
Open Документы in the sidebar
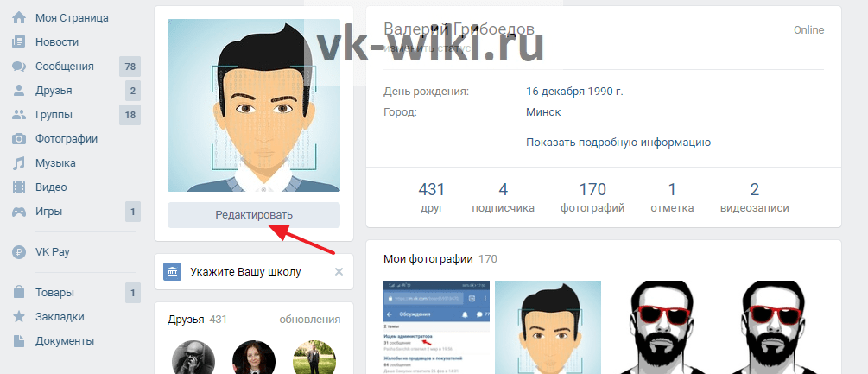[x=65, y=341]
